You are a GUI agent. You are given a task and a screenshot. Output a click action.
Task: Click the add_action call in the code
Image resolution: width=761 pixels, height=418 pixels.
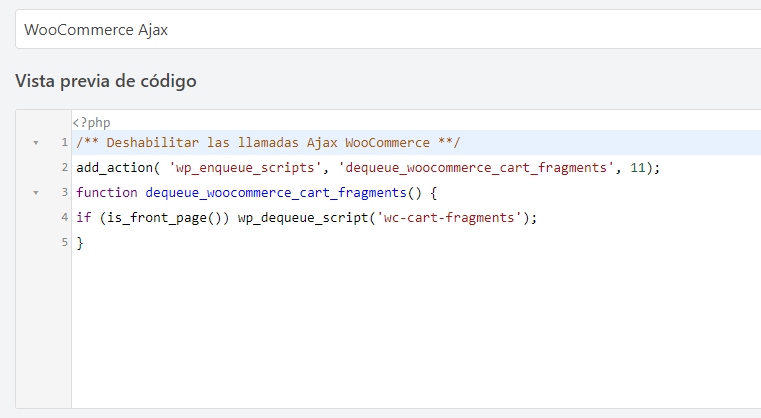(x=115, y=168)
